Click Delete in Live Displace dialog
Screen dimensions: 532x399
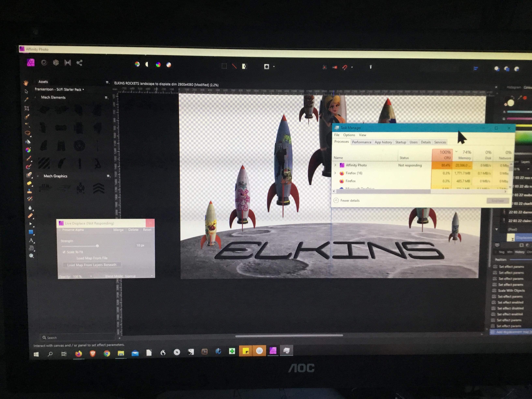pos(133,230)
